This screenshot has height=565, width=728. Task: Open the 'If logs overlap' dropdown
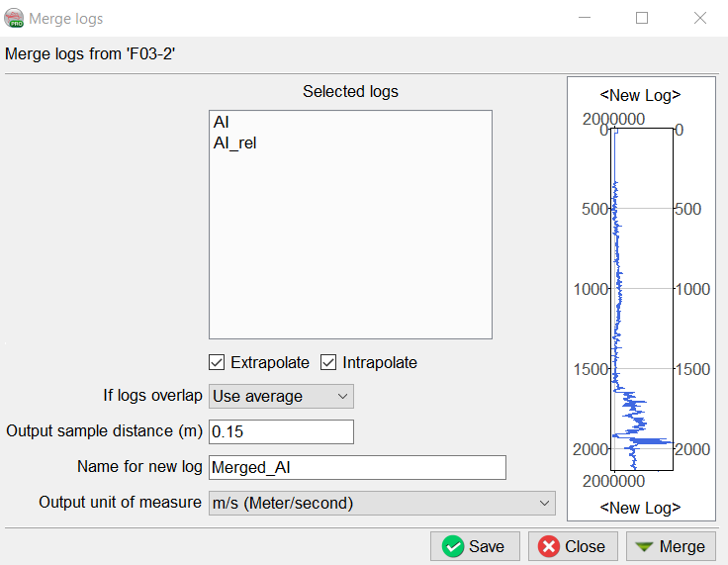[281, 396]
